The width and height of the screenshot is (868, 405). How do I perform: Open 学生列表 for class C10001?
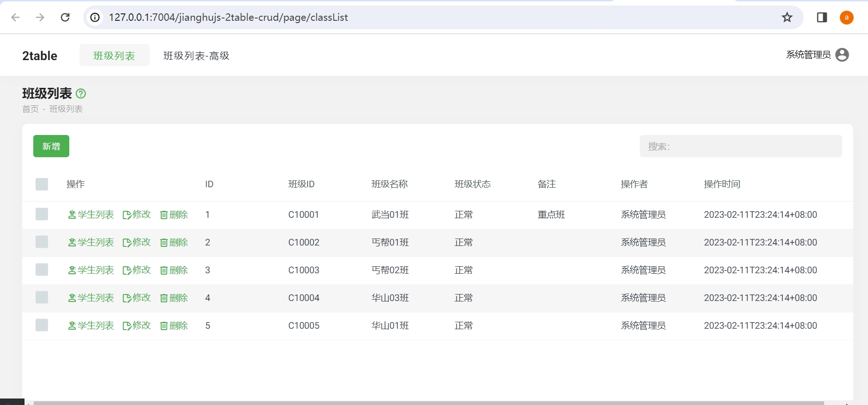(x=91, y=215)
